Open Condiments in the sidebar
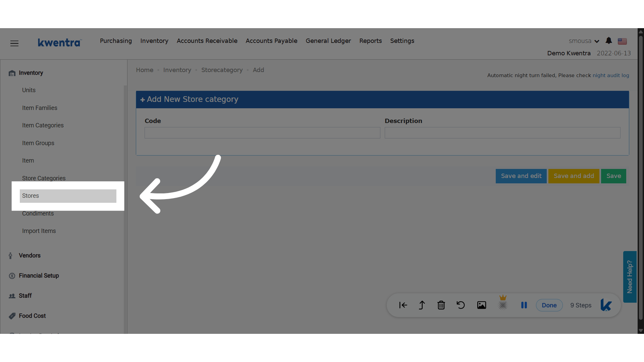Screen dimensions: 644x362 pyautogui.click(x=38, y=214)
